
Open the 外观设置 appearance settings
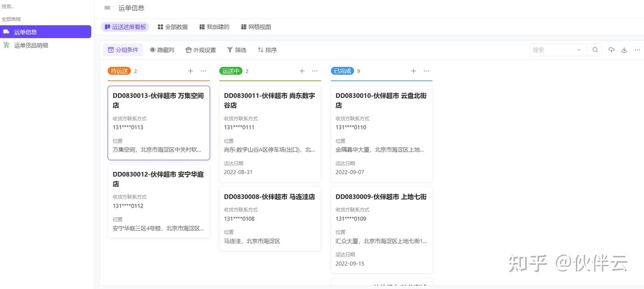pyautogui.click(x=200, y=50)
